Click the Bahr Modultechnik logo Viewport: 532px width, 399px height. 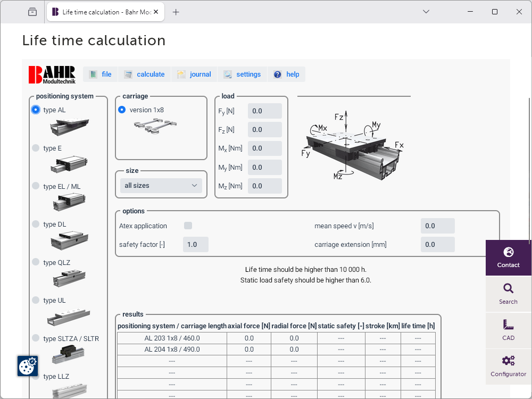[52, 74]
